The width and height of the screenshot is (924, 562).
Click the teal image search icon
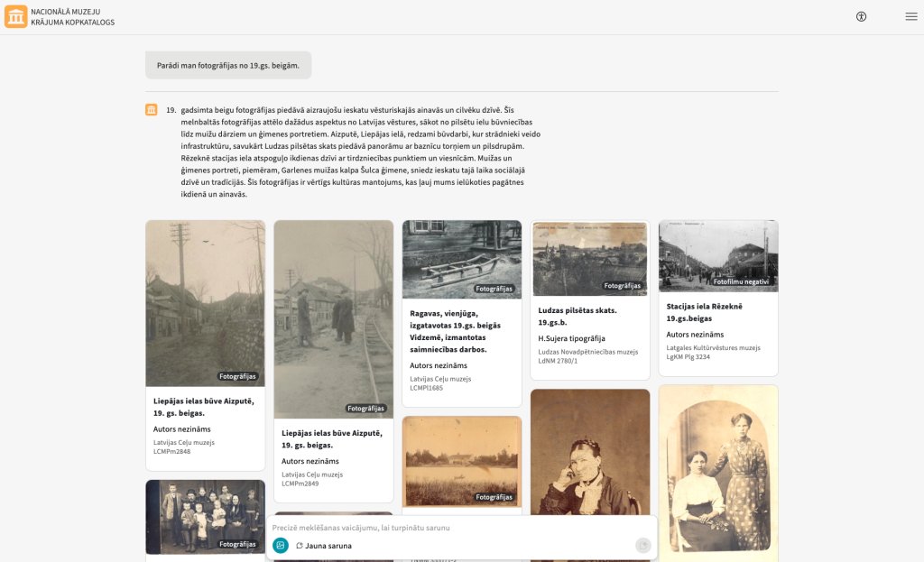pyautogui.click(x=281, y=546)
